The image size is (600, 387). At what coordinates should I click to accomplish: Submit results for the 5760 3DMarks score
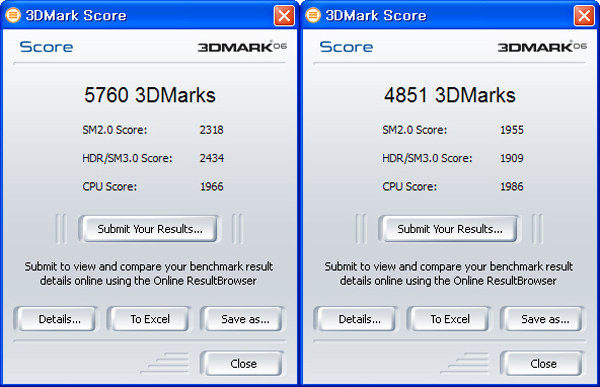coord(150,229)
